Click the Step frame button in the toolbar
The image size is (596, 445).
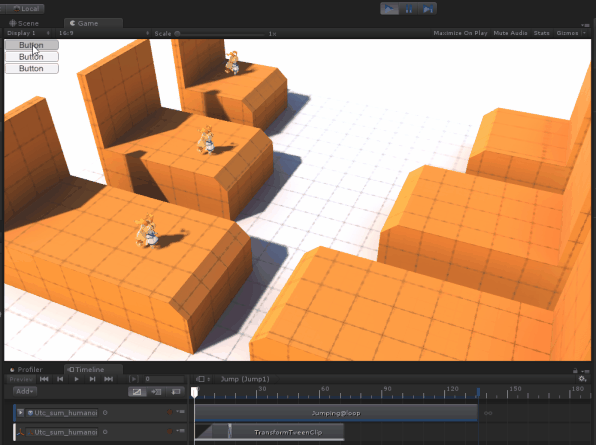[x=427, y=8]
